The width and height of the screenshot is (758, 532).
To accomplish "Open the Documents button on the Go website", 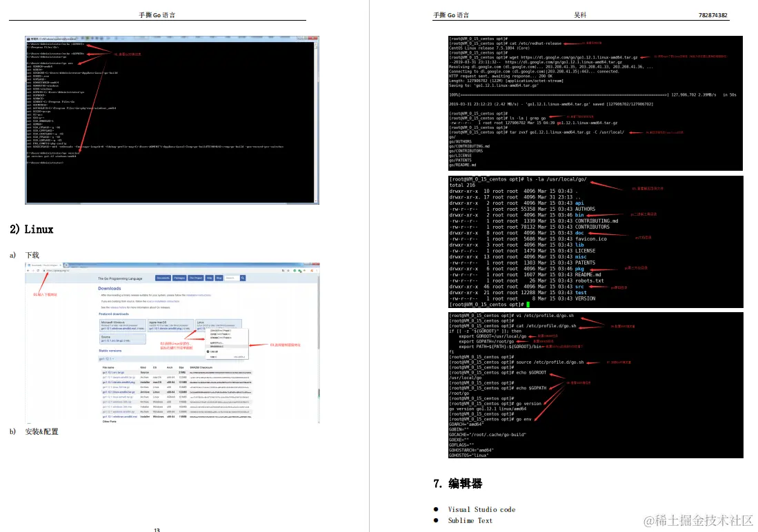I will pyautogui.click(x=163, y=278).
